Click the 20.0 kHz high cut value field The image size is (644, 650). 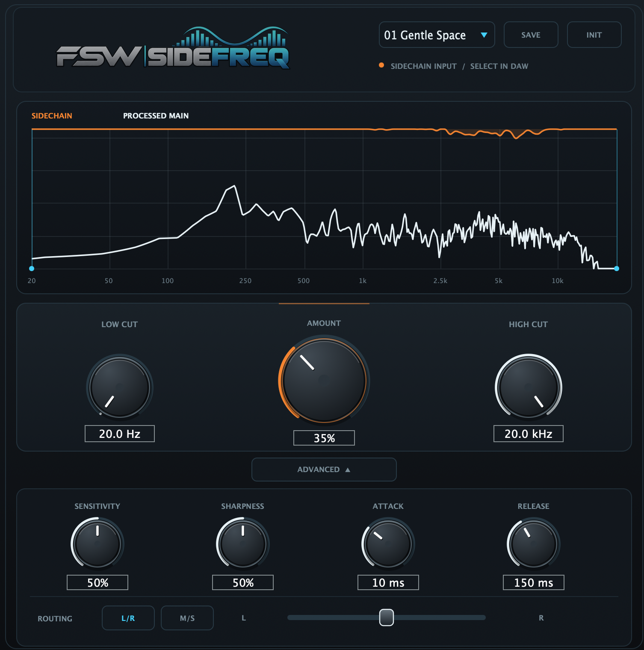pos(529,434)
